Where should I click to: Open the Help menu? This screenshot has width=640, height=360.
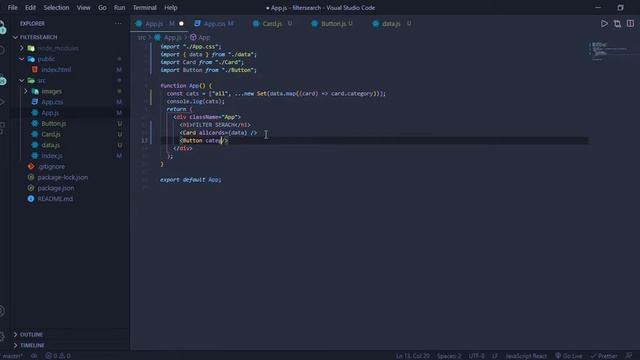click(x=171, y=8)
